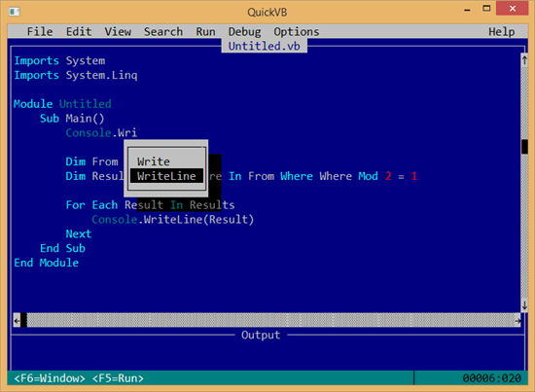The width and height of the screenshot is (535, 392).
Task: Click the horizontal scrollbar left arrow
Action: 17,320
